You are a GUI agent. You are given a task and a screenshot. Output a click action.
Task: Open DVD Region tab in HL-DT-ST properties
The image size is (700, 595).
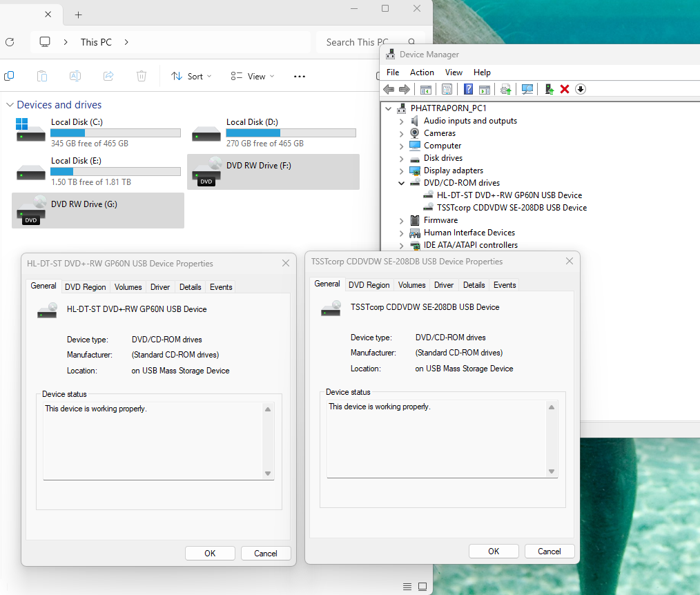click(86, 287)
